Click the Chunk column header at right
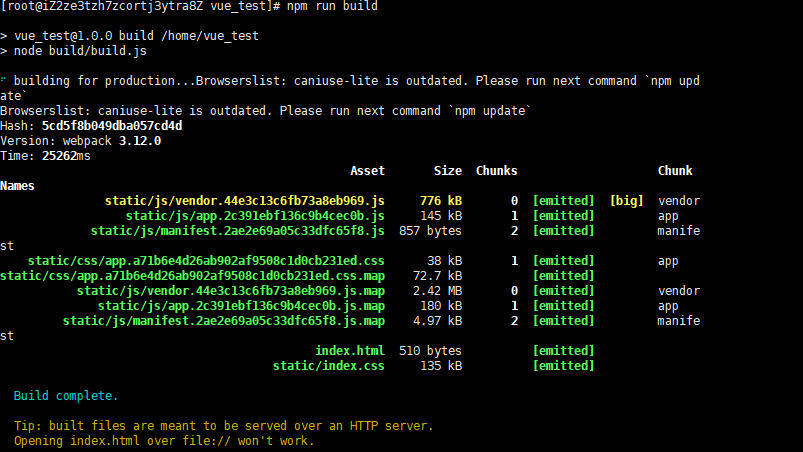This screenshot has width=803, height=452. [675, 171]
